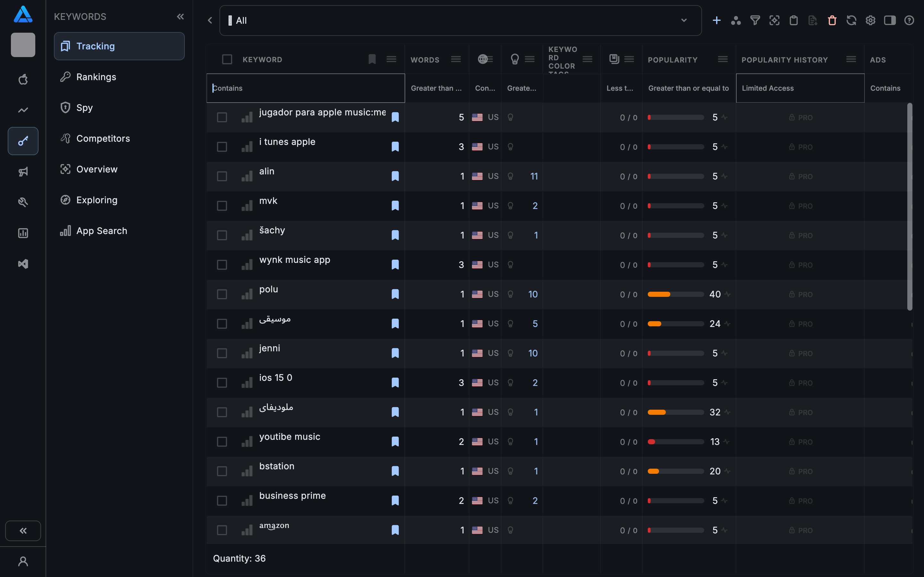Open the 'All' keyword group dropdown

coord(460,20)
